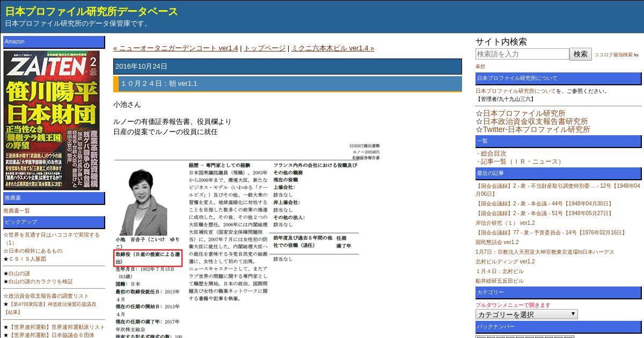Open １月４日：北村ビル link
Screen dimensions: 644x338
pyautogui.click(x=500, y=271)
